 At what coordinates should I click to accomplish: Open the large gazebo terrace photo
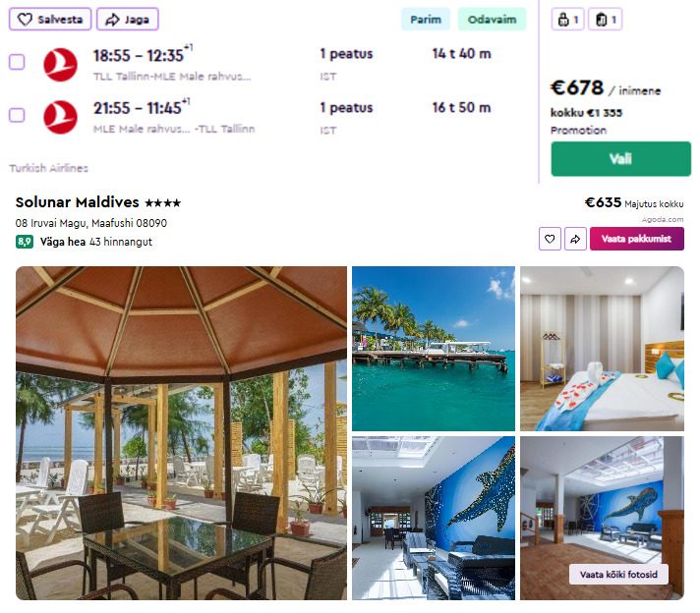(181, 433)
